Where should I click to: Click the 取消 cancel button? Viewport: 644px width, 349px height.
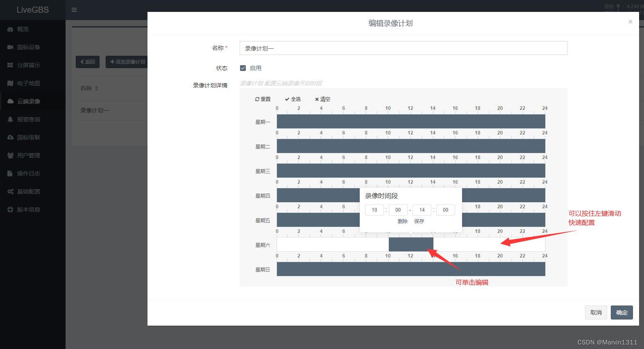596,313
